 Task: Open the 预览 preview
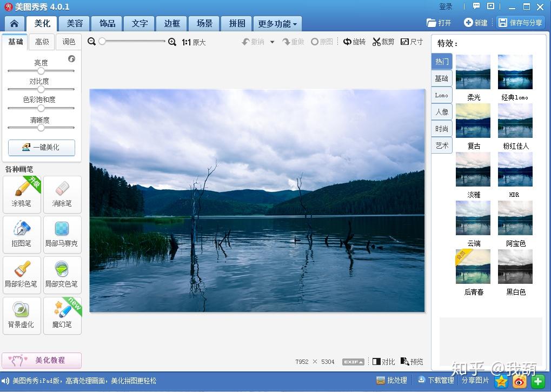click(x=412, y=361)
